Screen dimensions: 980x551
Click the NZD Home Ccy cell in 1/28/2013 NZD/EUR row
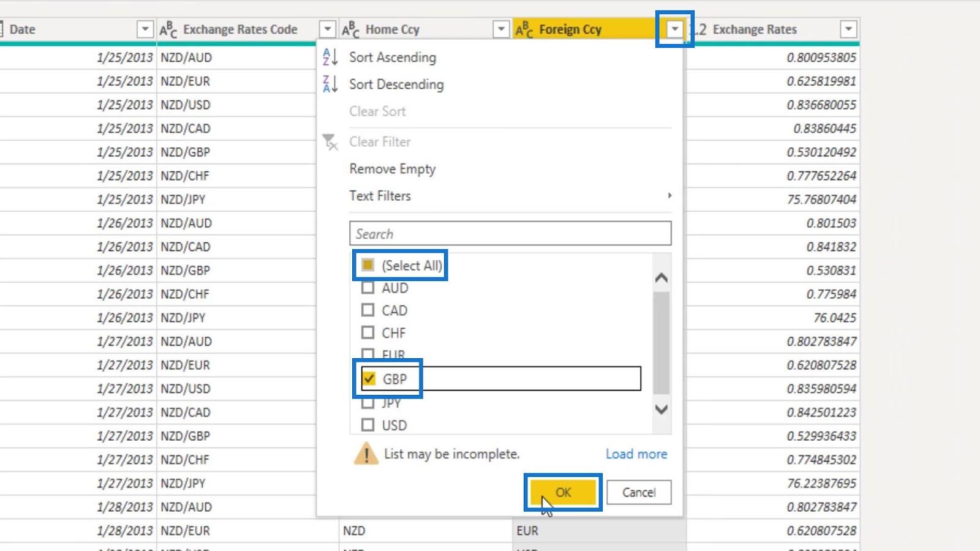(x=426, y=531)
